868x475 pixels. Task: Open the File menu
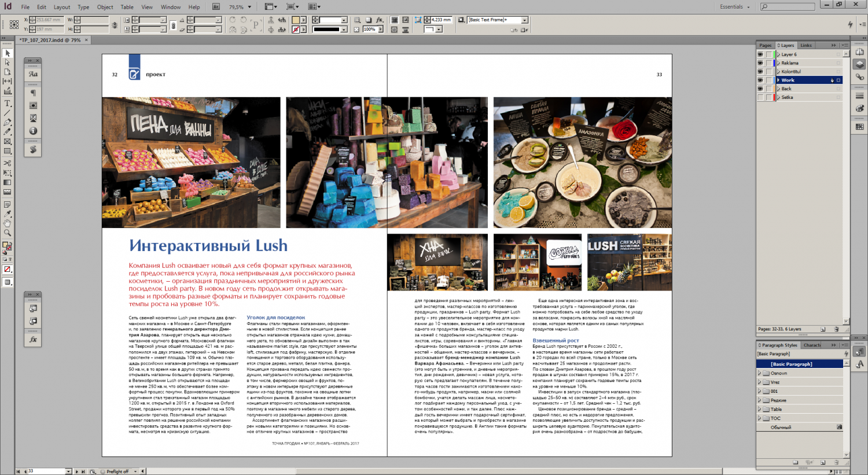[x=25, y=7]
